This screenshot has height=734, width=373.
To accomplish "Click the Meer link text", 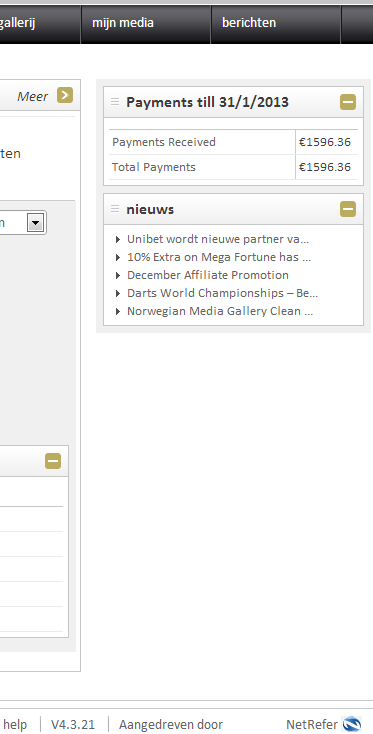I will click(33, 96).
